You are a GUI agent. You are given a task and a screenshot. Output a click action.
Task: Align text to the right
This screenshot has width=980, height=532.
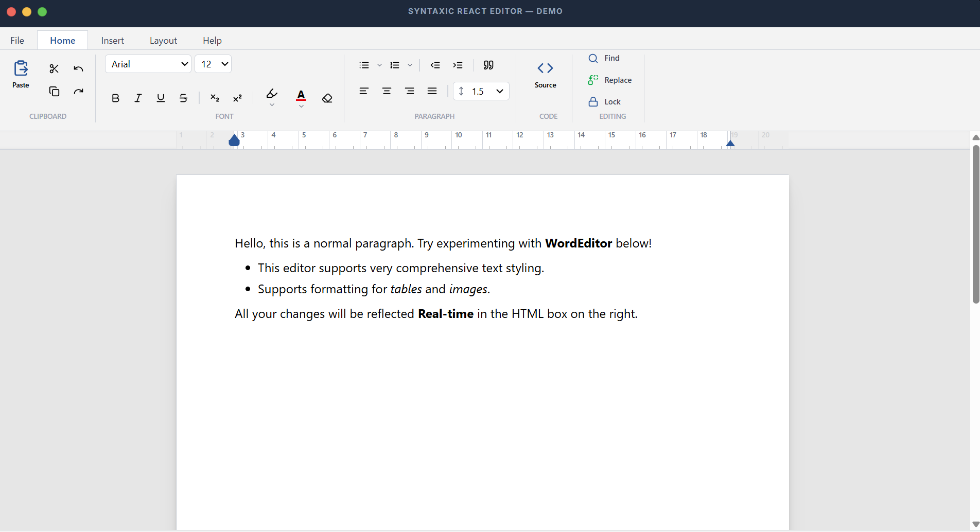(409, 91)
